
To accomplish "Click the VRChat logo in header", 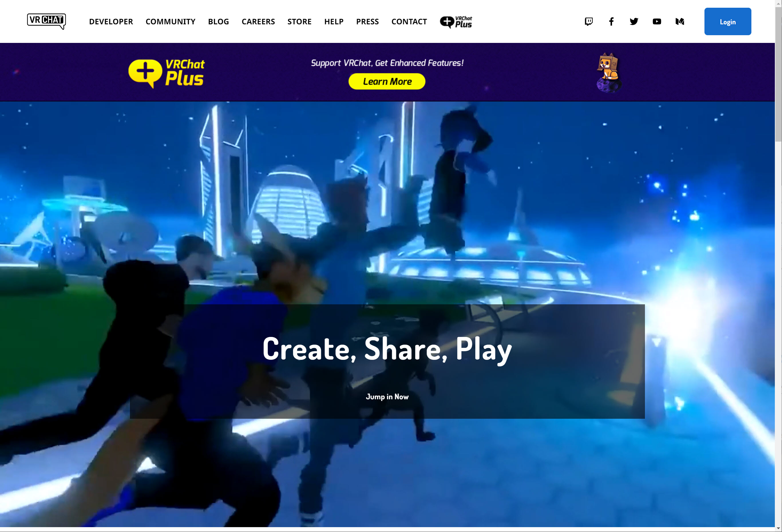I will pos(46,21).
